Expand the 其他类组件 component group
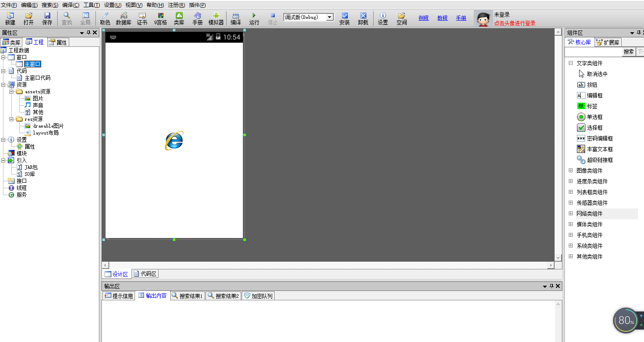The image size is (644, 342). tap(571, 256)
